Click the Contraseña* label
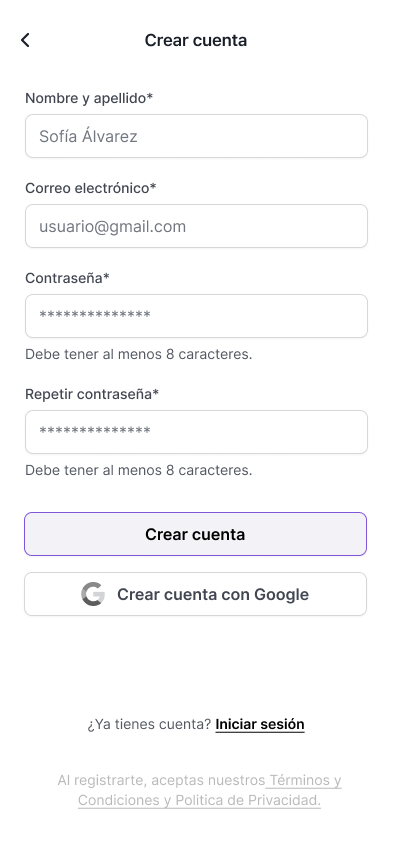 click(x=67, y=278)
